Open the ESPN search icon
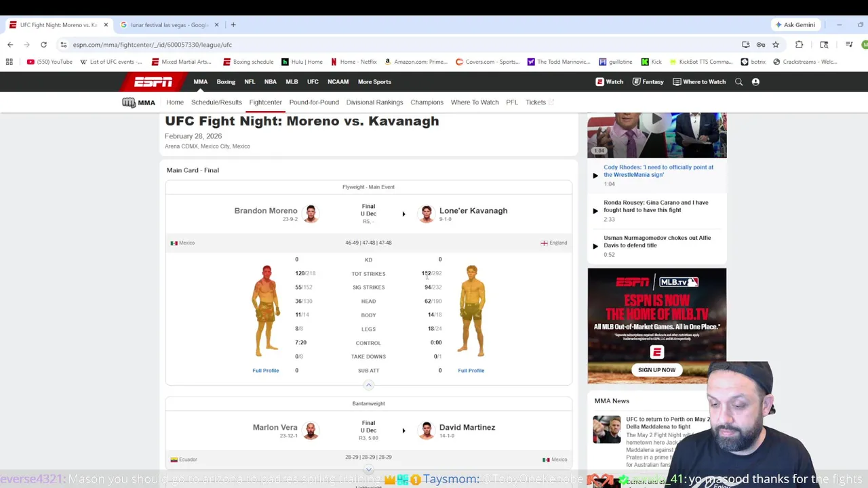 pos(738,82)
